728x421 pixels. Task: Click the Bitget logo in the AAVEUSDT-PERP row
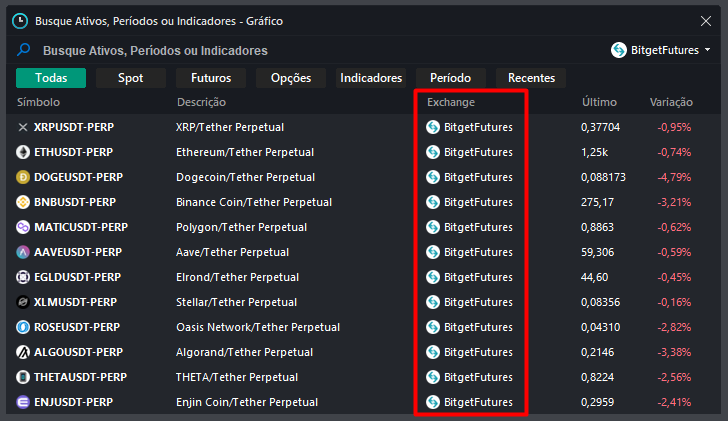coord(433,252)
